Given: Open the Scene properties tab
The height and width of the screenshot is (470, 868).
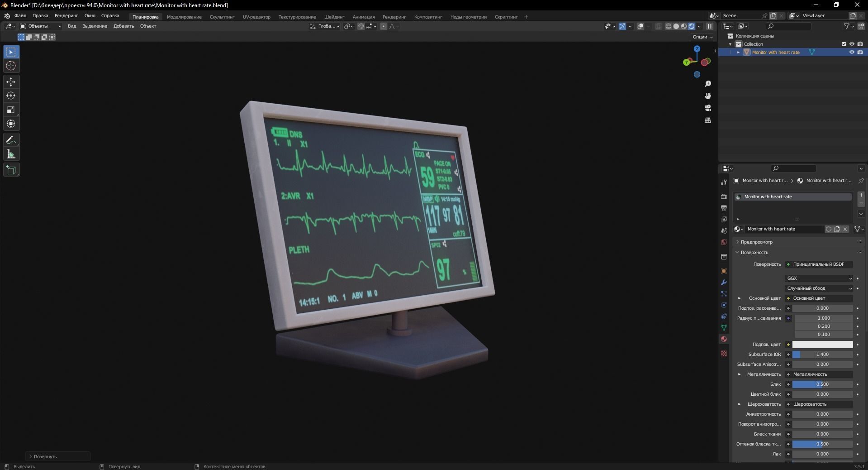Looking at the screenshot, I should [724, 230].
